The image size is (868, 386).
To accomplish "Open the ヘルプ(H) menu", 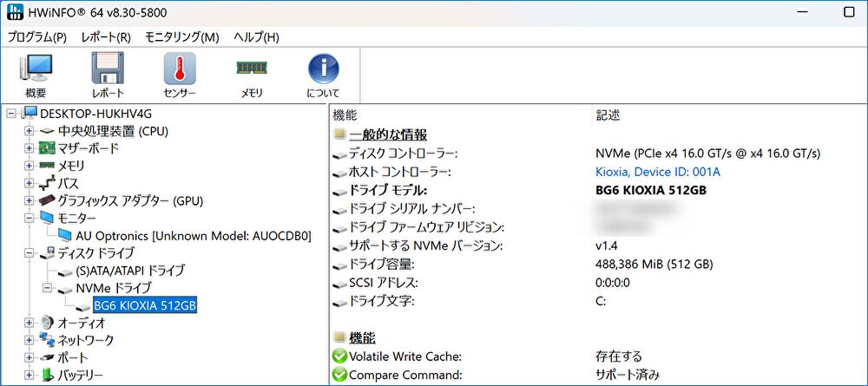I will pyautogui.click(x=256, y=37).
